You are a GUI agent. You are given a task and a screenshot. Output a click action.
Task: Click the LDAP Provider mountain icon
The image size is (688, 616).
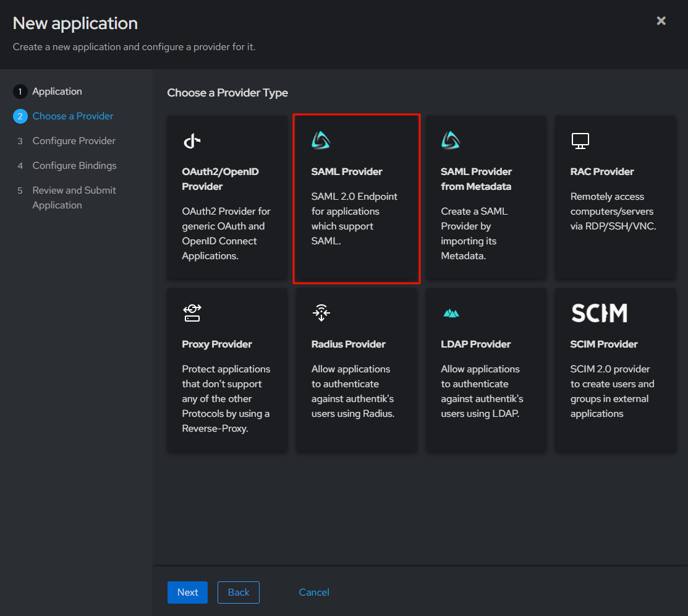tap(451, 314)
